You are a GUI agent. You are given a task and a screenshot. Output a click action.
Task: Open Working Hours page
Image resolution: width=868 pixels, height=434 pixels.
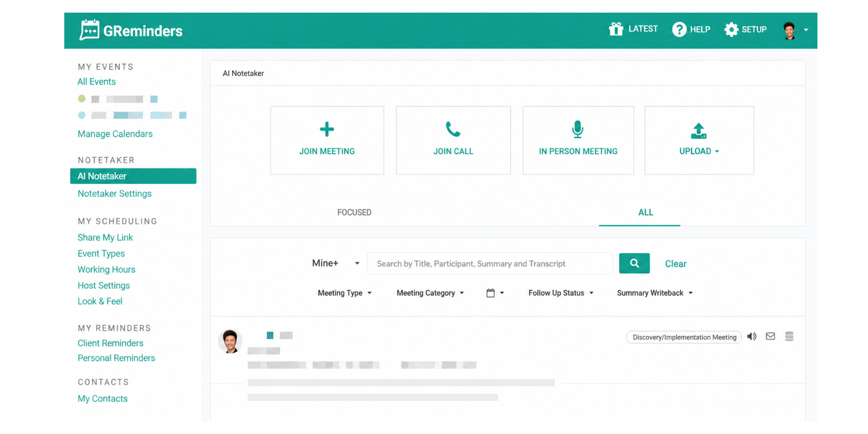coord(106,270)
